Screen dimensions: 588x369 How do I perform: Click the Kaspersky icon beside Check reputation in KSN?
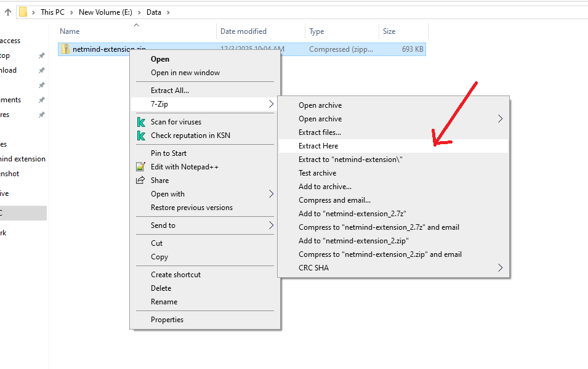coord(141,136)
